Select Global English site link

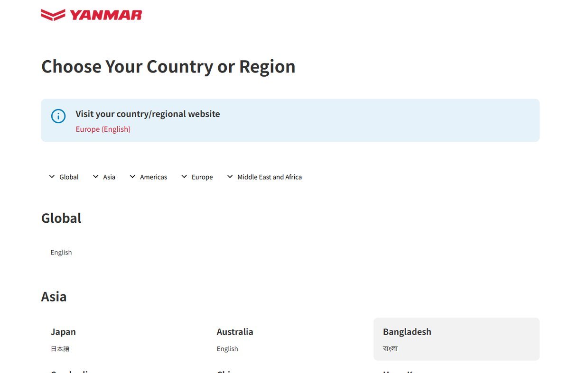click(61, 252)
